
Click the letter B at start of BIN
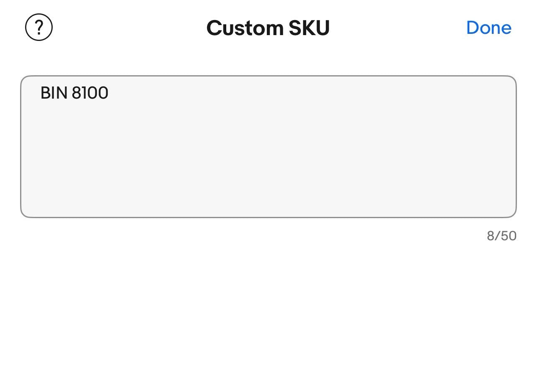pyautogui.click(x=45, y=93)
